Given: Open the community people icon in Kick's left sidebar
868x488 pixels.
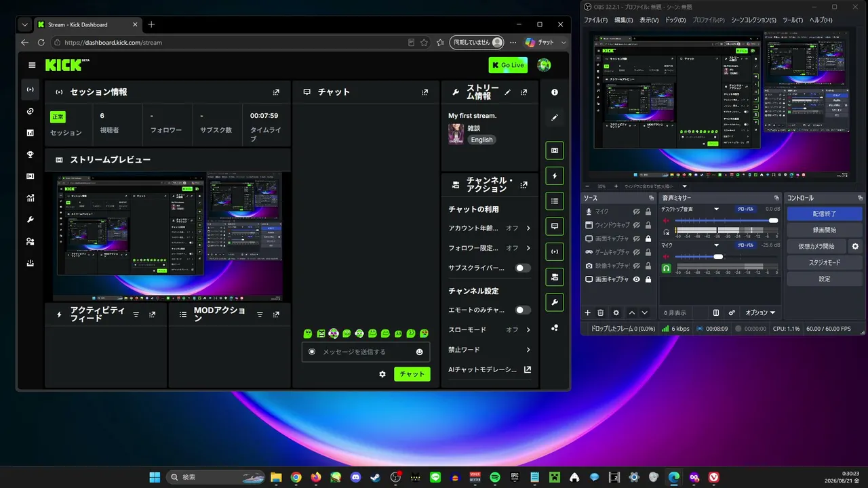Looking at the screenshot, I should (30, 241).
